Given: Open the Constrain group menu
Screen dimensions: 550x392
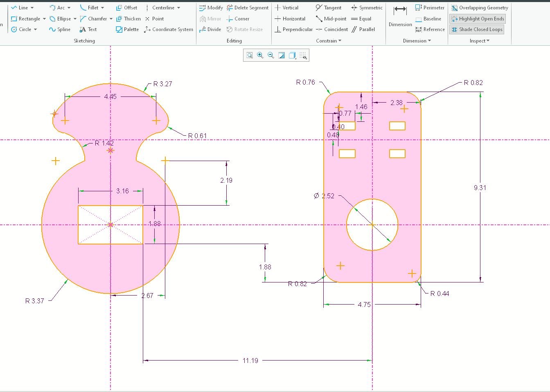Looking at the screenshot, I should pos(328,40).
